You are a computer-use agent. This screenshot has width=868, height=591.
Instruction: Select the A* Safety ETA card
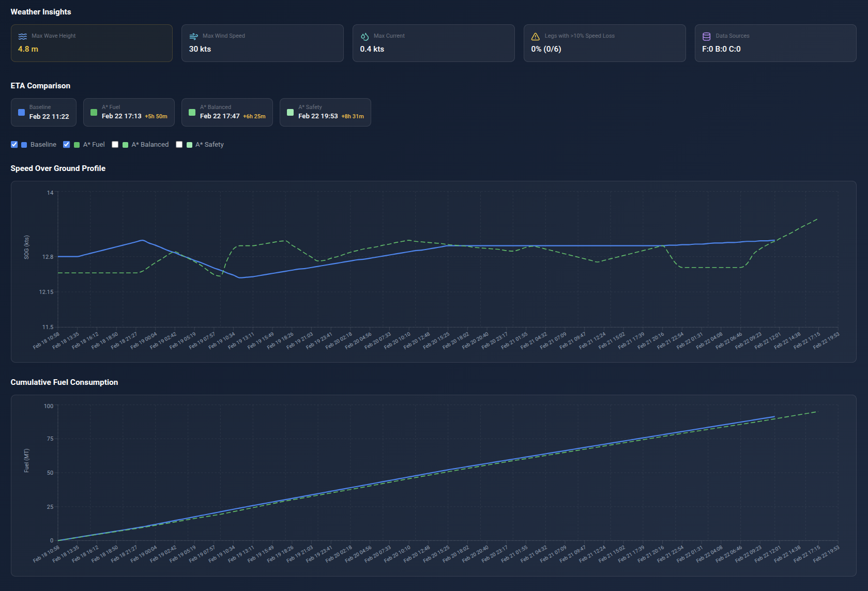point(325,112)
